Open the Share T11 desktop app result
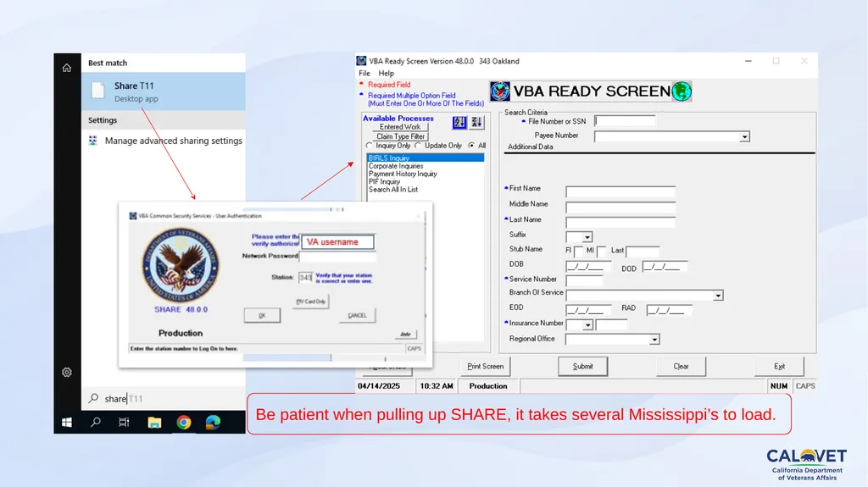The image size is (868, 487). pos(164,91)
